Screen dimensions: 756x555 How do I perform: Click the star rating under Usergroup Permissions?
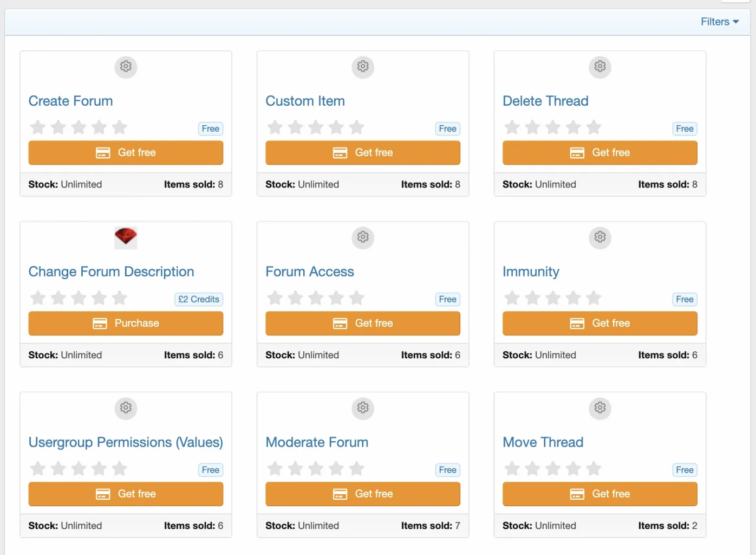coord(79,469)
